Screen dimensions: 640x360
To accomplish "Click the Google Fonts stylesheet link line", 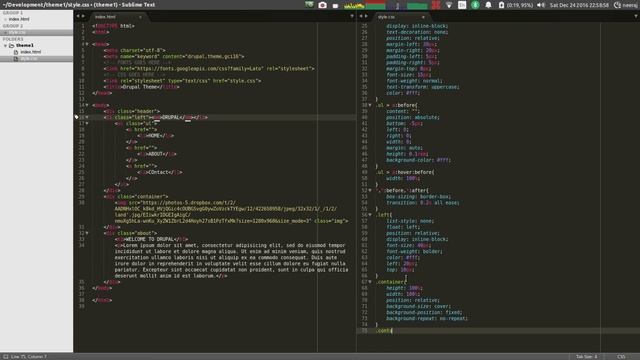I will click(209, 69).
